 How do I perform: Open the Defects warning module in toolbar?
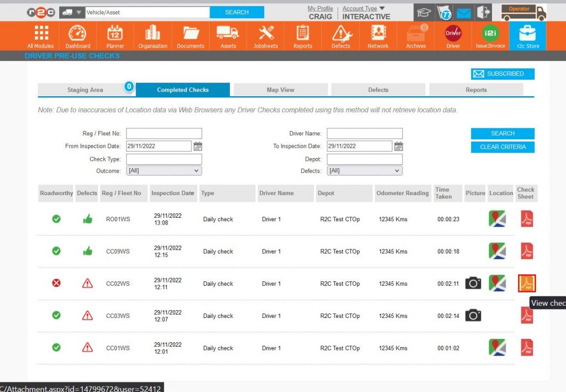pyautogui.click(x=340, y=36)
